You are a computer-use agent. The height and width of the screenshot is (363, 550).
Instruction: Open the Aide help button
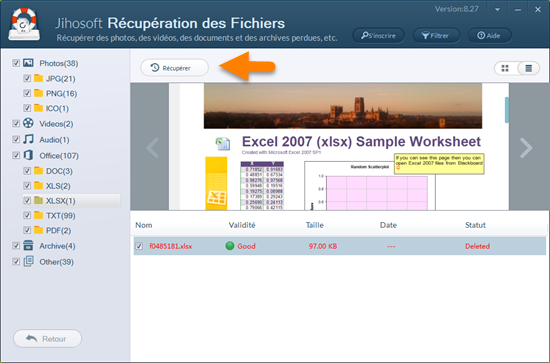pyautogui.click(x=489, y=35)
